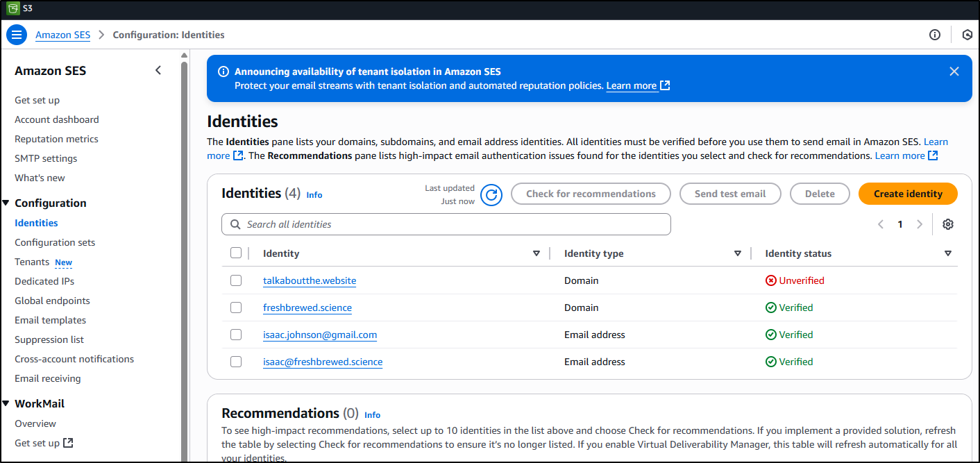Select Identities in the sidebar
980x463 pixels.
point(36,223)
